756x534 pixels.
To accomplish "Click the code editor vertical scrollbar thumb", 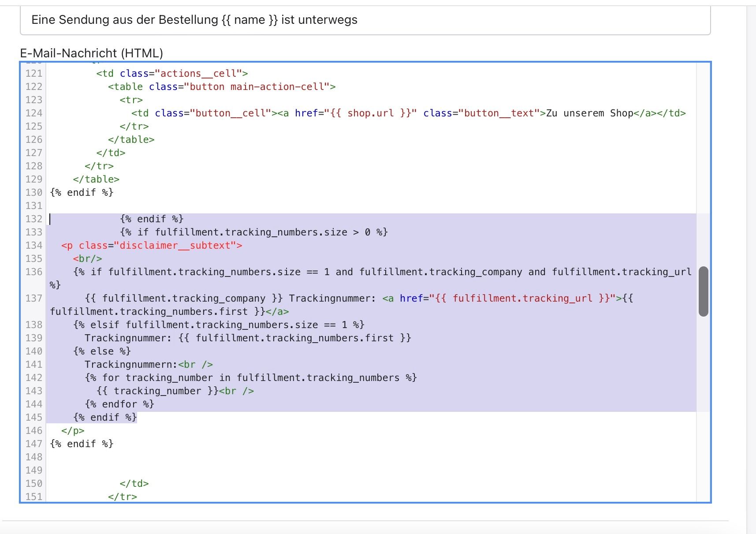I will pyautogui.click(x=703, y=291).
